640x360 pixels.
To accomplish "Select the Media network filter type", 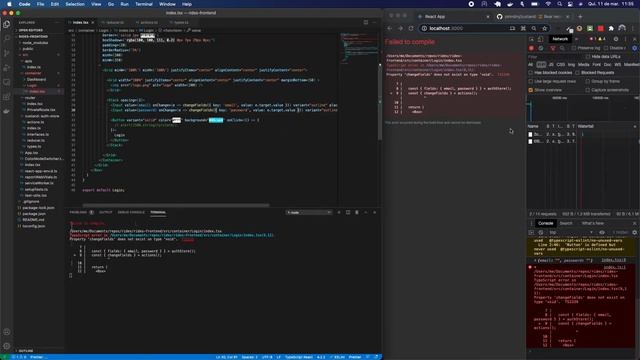I will [x=583, y=64].
